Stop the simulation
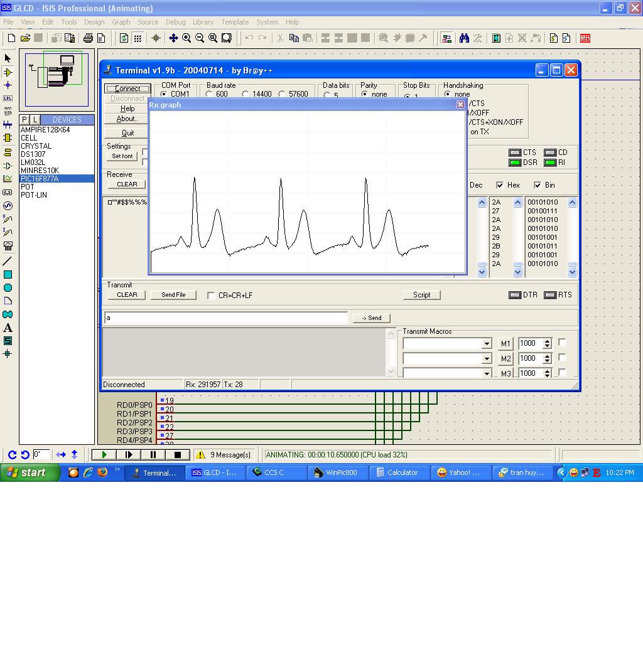Image resolution: width=643 pixels, height=672 pixels. click(178, 455)
